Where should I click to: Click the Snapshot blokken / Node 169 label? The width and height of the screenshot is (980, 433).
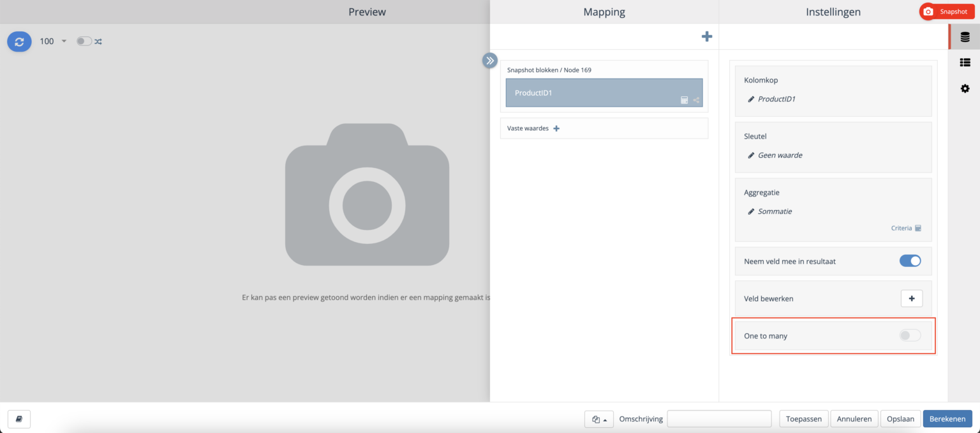pos(549,70)
